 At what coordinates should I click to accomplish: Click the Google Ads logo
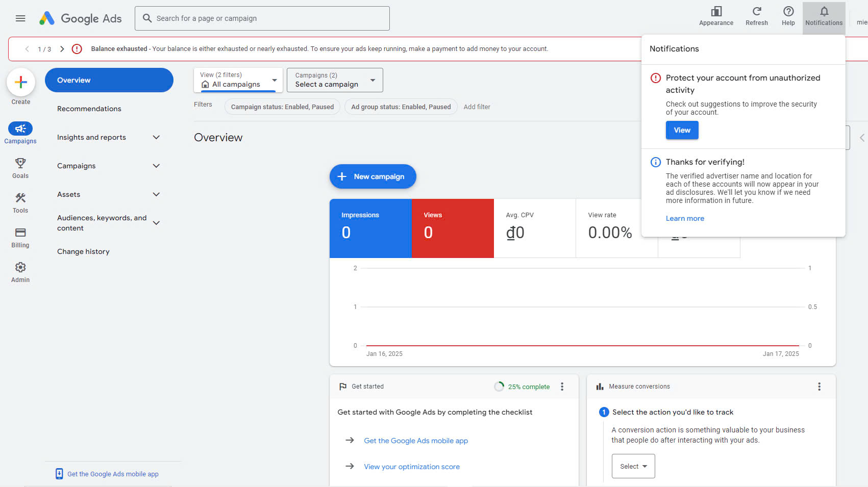(81, 18)
